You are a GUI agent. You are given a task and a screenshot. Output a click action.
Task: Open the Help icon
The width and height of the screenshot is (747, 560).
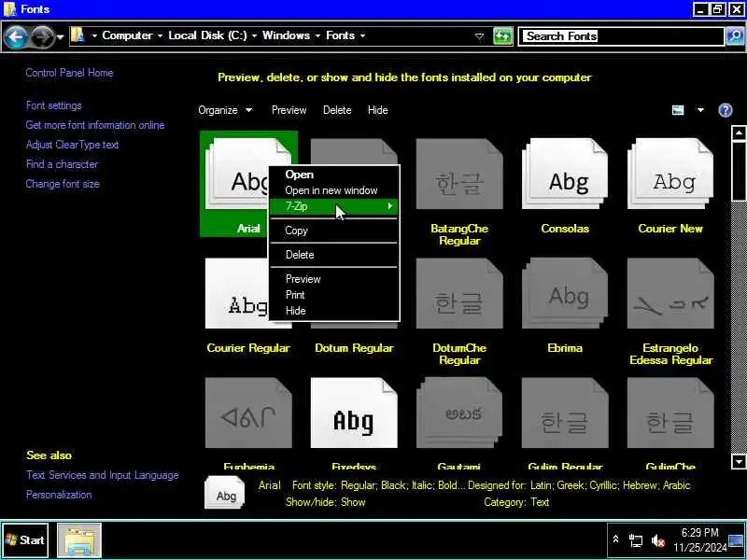point(726,110)
